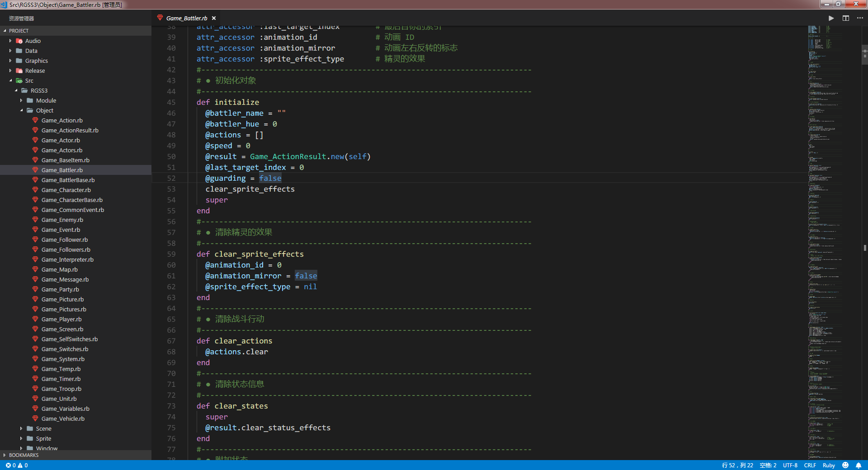Open the indentation spaces setting
This screenshot has height=470, width=868.
pos(768,465)
